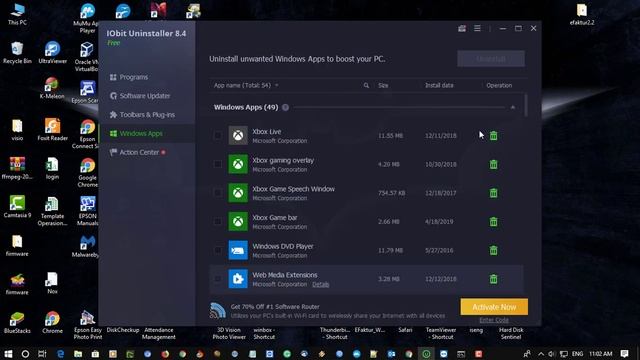Click the software router promotion text
The image size is (640, 360).
point(338,311)
